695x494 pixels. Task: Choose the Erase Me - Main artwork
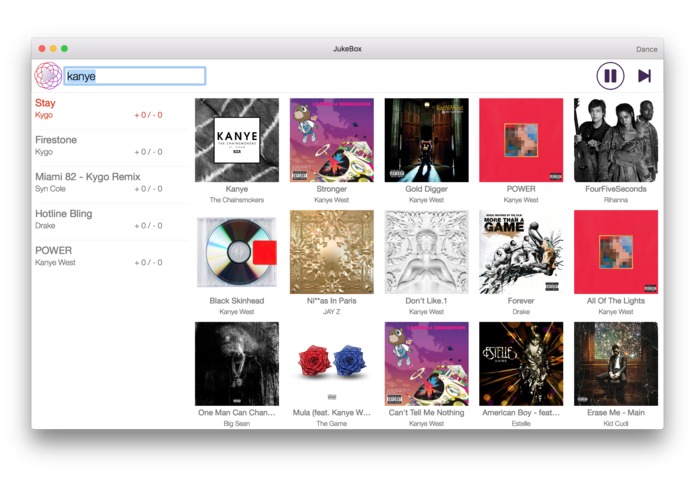(616, 364)
